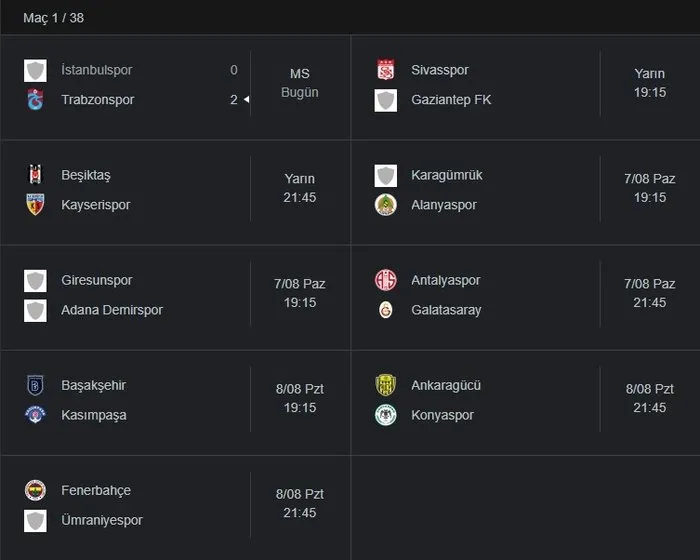
Task: Open the Adana Demirspor team link
Action: pyautogui.click(x=112, y=310)
